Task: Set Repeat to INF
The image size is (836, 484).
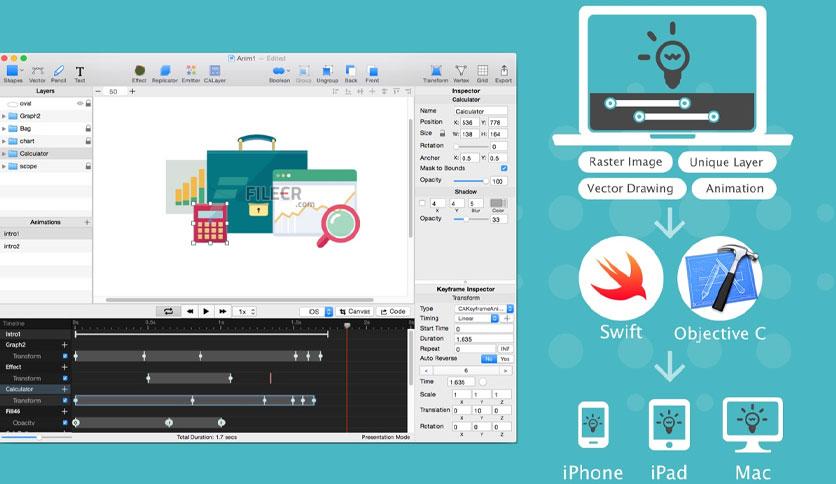Action: coord(505,349)
